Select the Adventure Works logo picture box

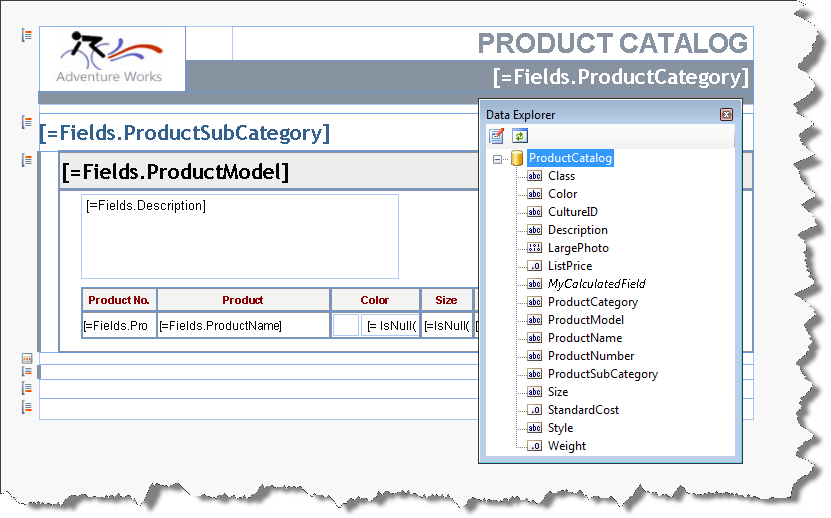point(112,59)
